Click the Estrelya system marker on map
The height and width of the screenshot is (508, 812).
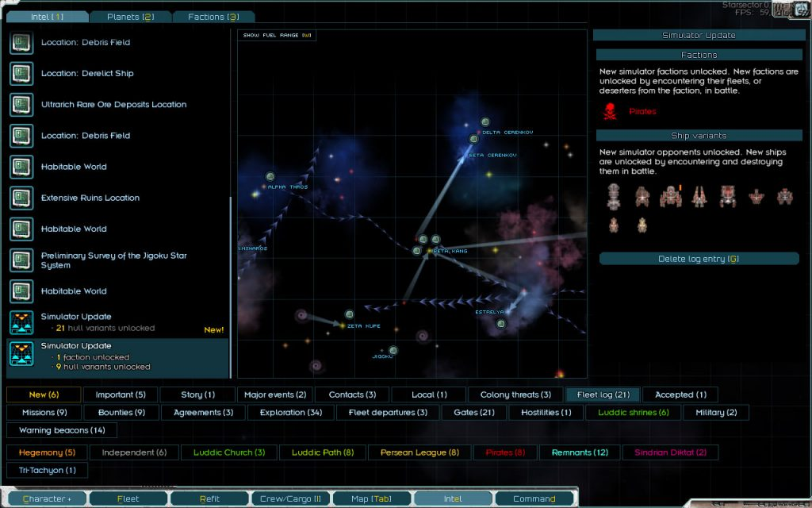click(x=500, y=324)
